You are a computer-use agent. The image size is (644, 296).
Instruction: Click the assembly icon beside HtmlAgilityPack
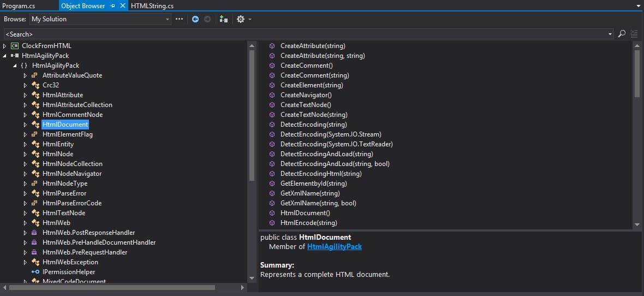tap(15, 56)
